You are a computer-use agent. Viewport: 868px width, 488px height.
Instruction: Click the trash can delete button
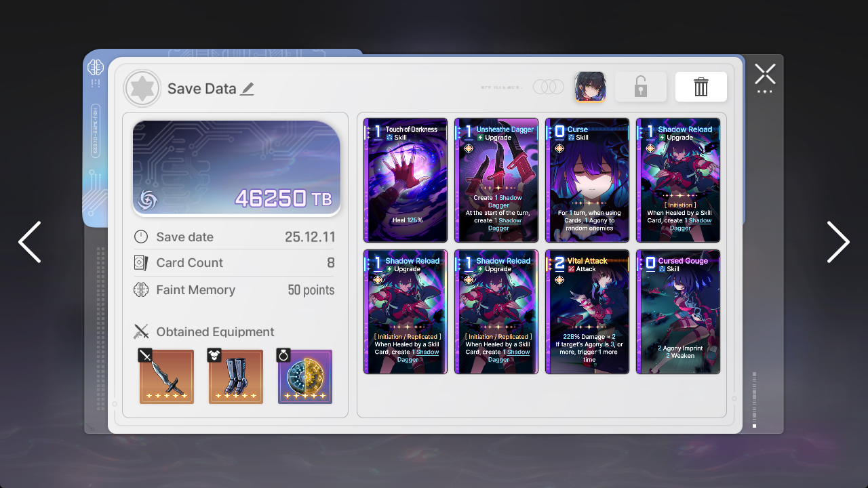pyautogui.click(x=701, y=87)
